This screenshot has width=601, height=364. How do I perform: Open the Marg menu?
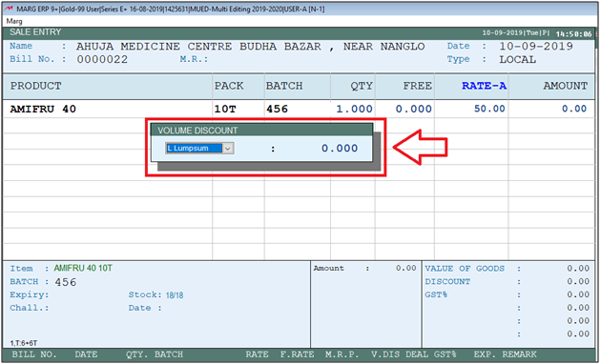pyautogui.click(x=14, y=21)
